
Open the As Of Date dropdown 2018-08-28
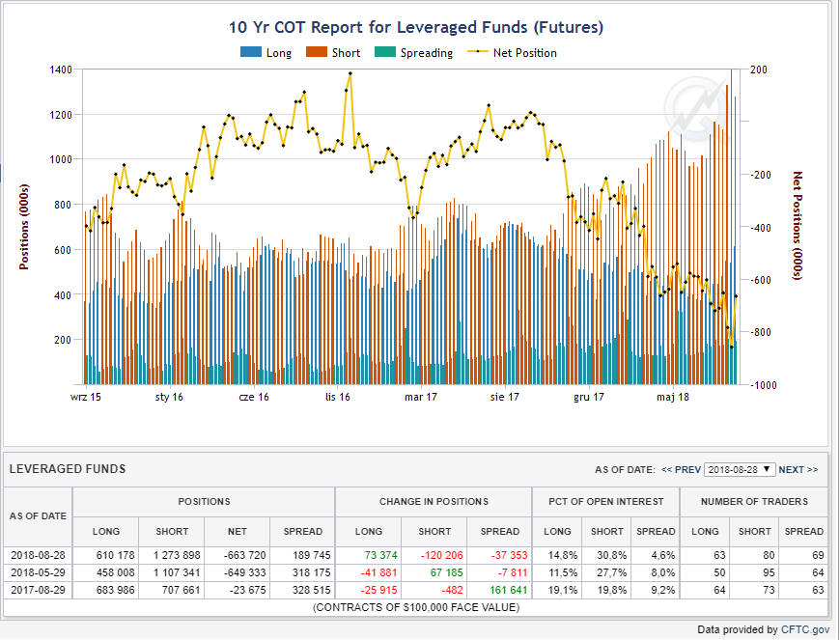pyautogui.click(x=740, y=470)
